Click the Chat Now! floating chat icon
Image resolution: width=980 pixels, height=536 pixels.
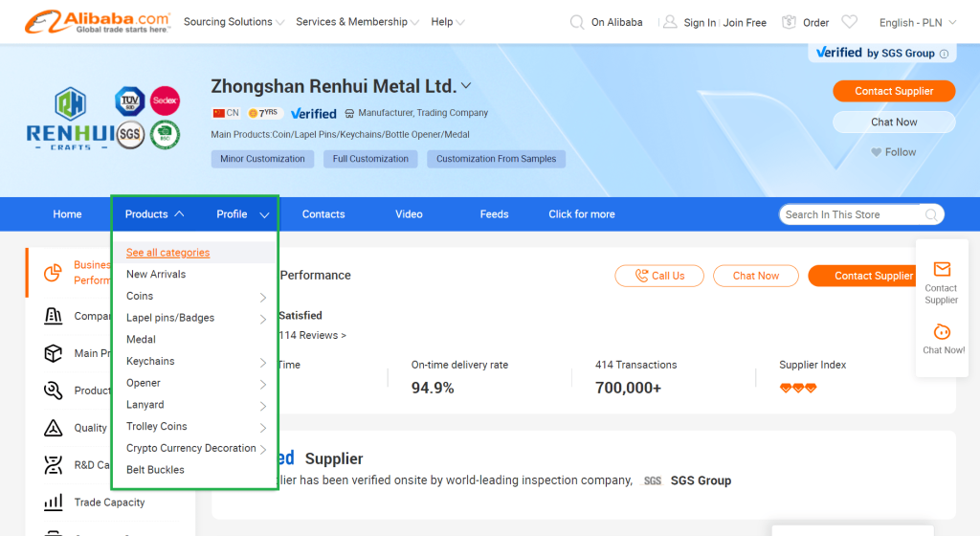[x=942, y=332]
